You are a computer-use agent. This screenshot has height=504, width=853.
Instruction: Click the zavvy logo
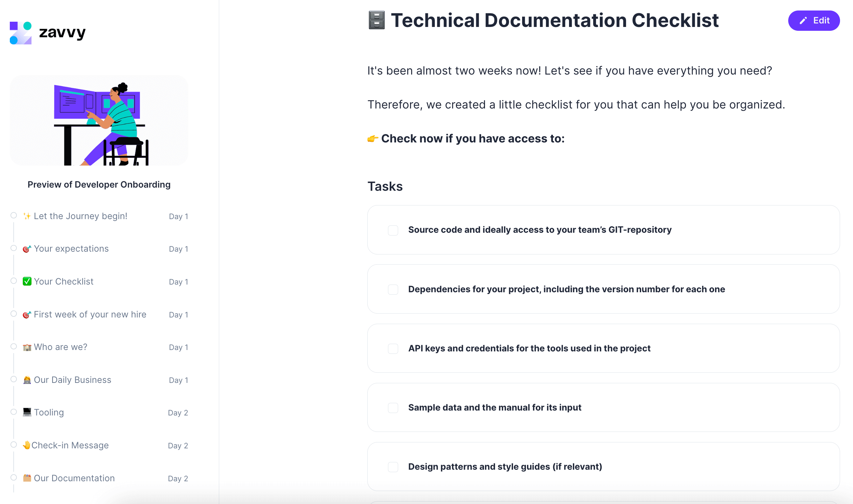[x=47, y=32]
